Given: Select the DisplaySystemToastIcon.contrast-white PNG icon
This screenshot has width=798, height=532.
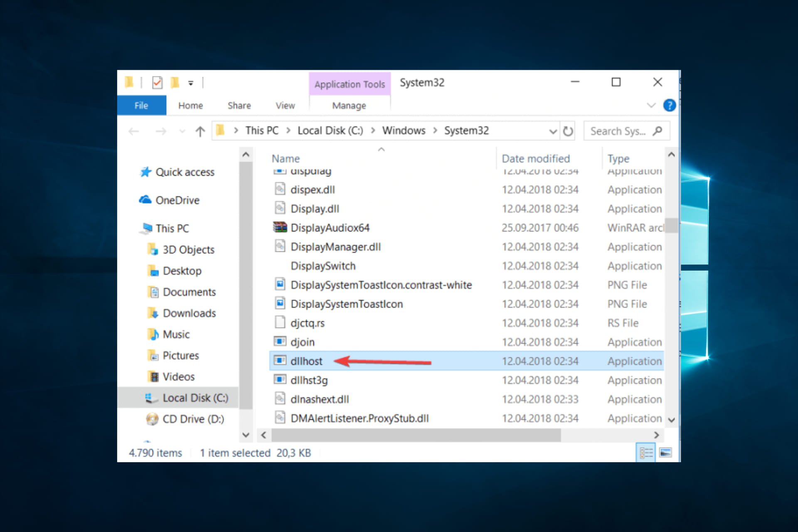Looking at the screenshot, I should [280, 285].
